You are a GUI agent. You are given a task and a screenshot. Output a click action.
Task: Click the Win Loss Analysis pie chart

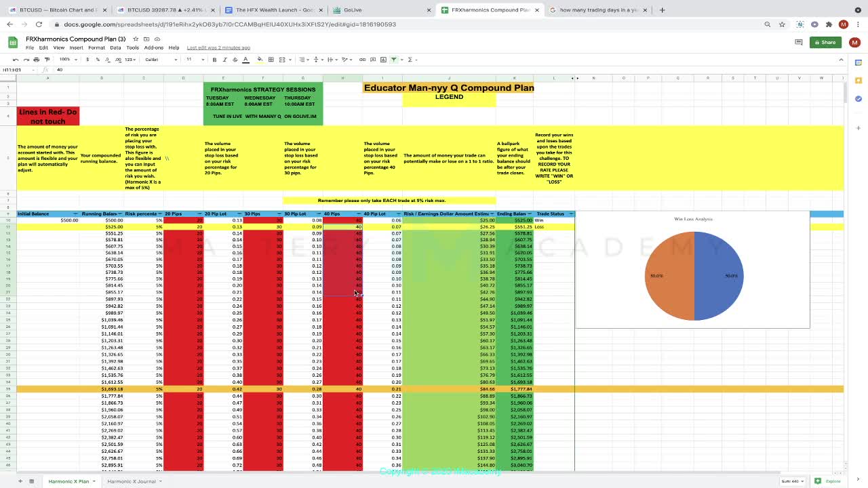(x=694, y=276)
